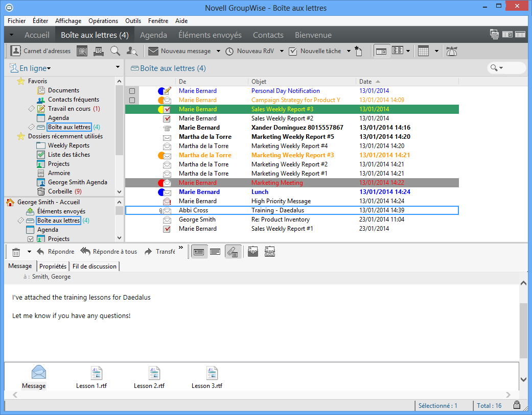Switch to the Éléments envoyés tab

click(210, 35)
